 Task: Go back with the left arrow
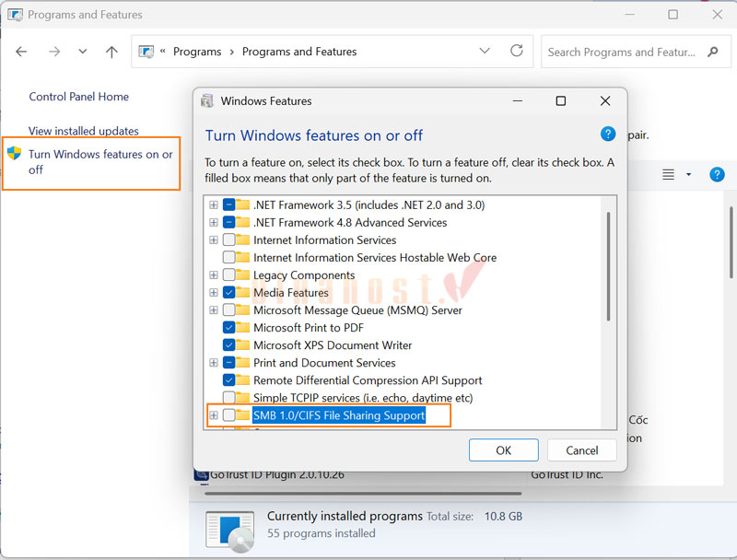pyautogui.click(x=21, y=52)
